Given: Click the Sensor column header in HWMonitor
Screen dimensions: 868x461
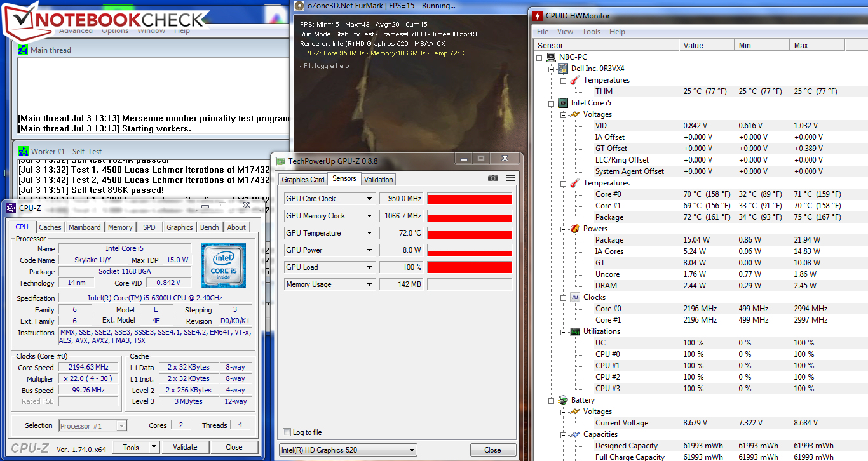Looking at the screenshot, I should pyautogui.click(x=606, y=46).
